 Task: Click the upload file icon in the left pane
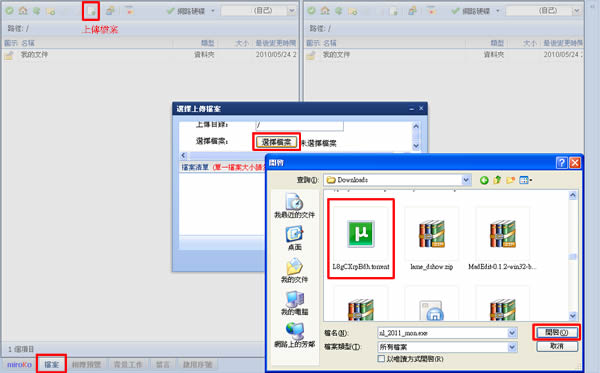[x=91, y=11]
